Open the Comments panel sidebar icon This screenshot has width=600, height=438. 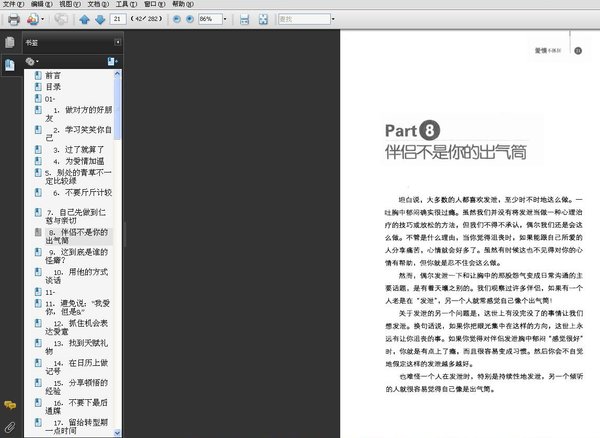coord(10,405)
